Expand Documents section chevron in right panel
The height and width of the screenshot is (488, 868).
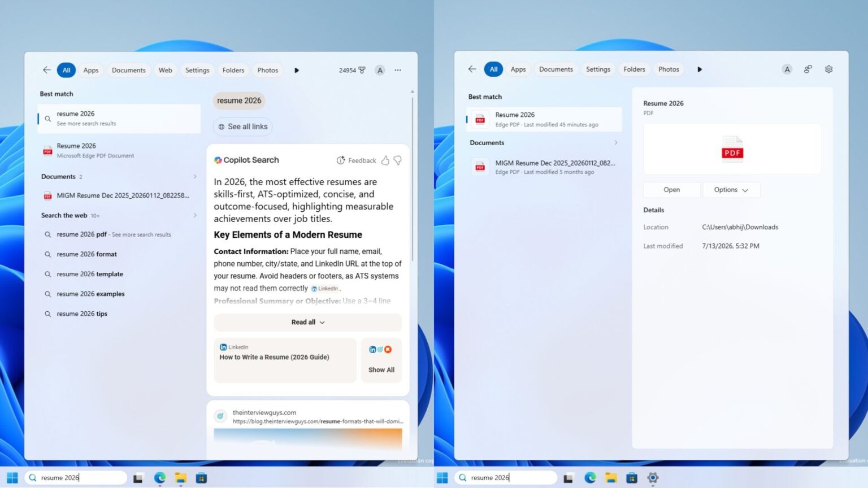point(615,143)
